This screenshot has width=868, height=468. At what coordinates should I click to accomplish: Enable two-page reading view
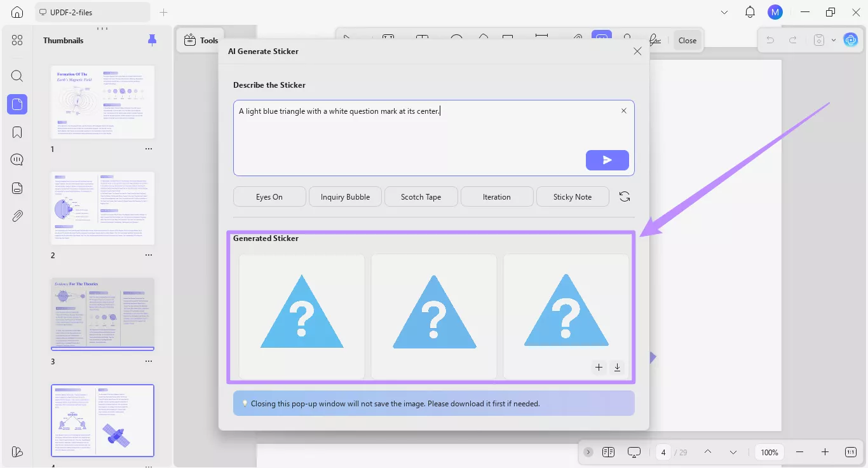tap(608, 452)
